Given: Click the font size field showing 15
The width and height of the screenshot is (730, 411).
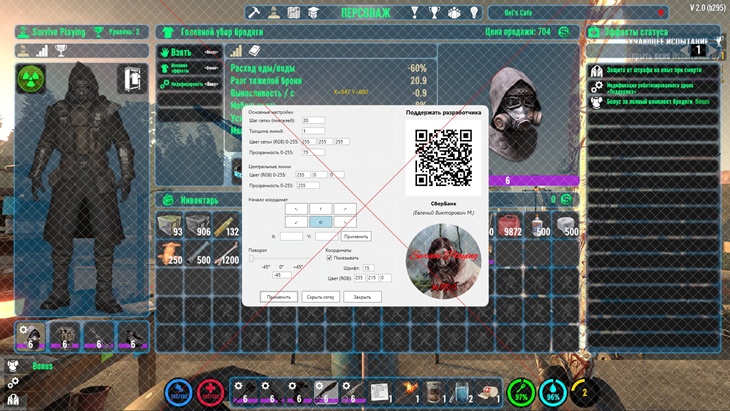Looking at the screenshot, I should (368, 268).
